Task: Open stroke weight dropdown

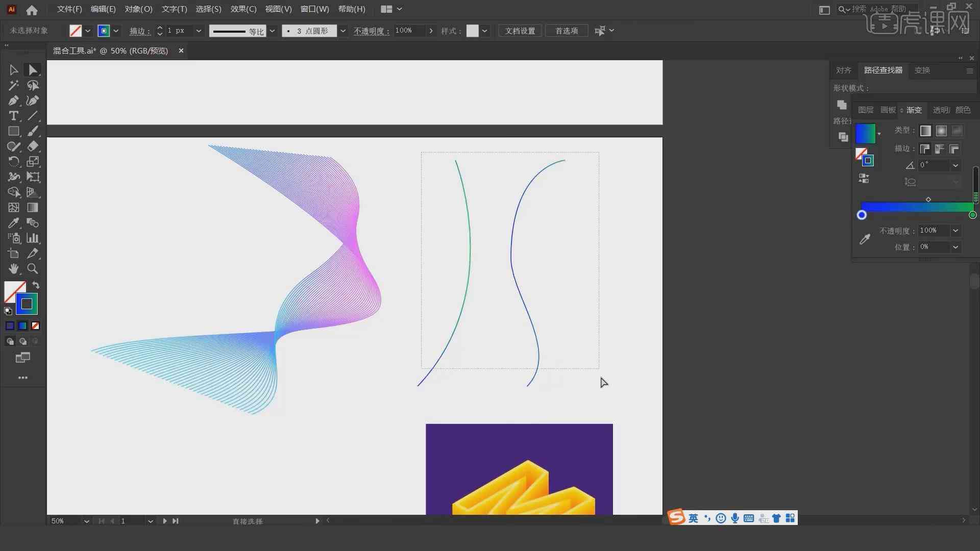Action: point(199,31)
